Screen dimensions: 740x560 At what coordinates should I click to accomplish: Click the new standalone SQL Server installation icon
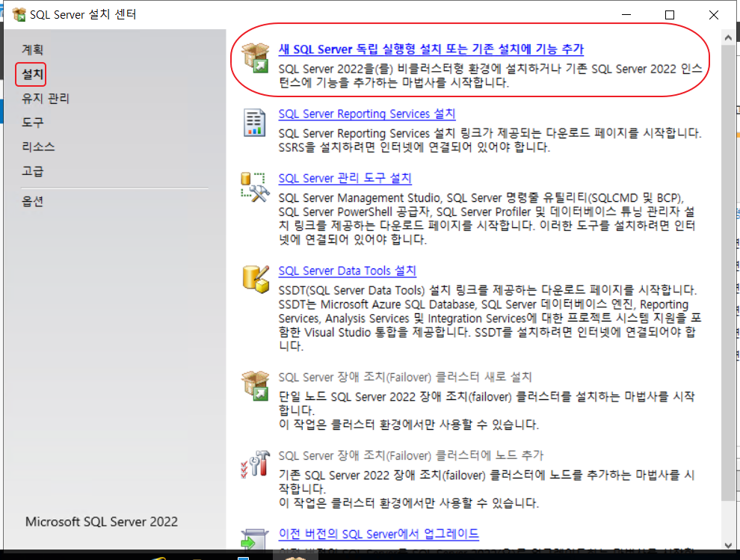coord(256,58)
